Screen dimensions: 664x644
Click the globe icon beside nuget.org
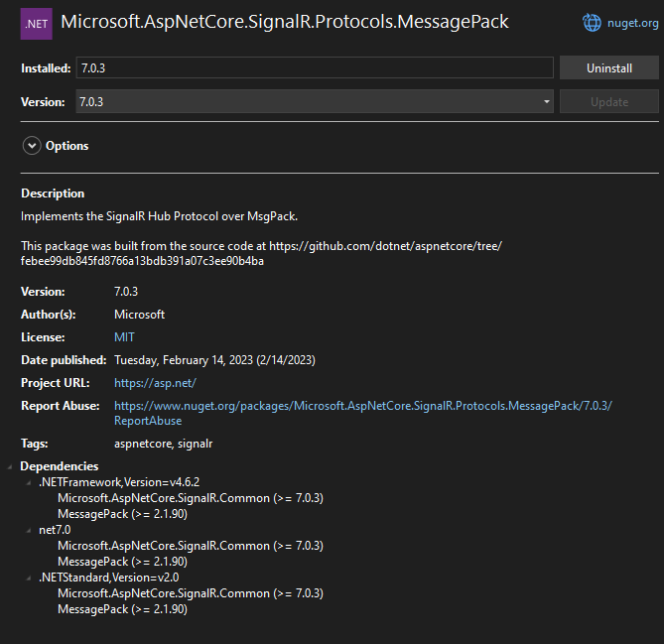coord(592,23)
